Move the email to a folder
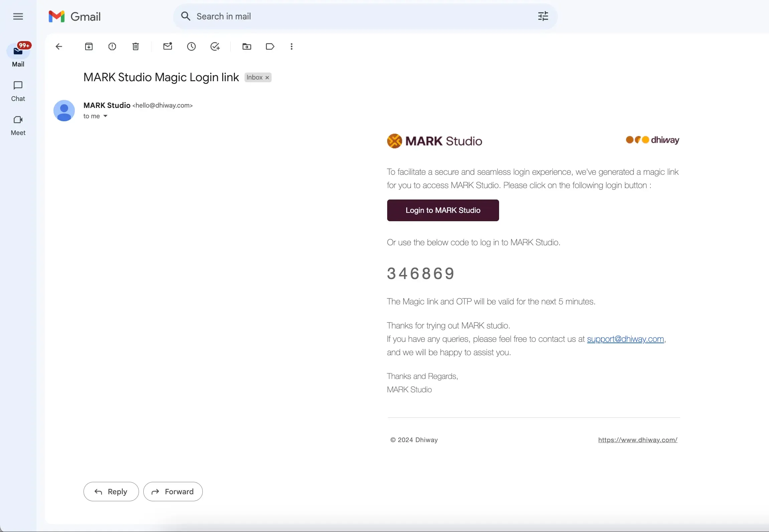This screenshot has width=769, height=532. (246, 46)
